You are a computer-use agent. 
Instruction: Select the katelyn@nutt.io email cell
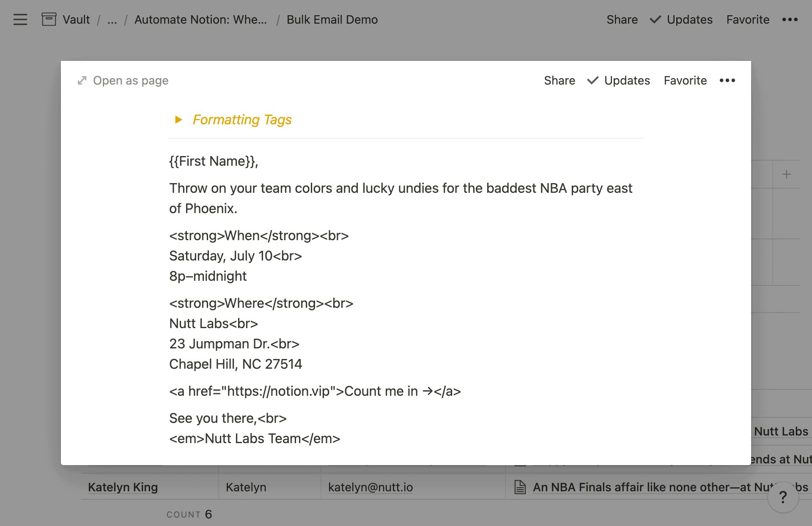[370, 487]
